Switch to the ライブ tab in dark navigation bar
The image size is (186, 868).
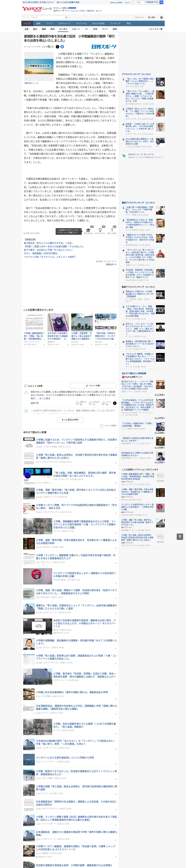click(49, 24)
